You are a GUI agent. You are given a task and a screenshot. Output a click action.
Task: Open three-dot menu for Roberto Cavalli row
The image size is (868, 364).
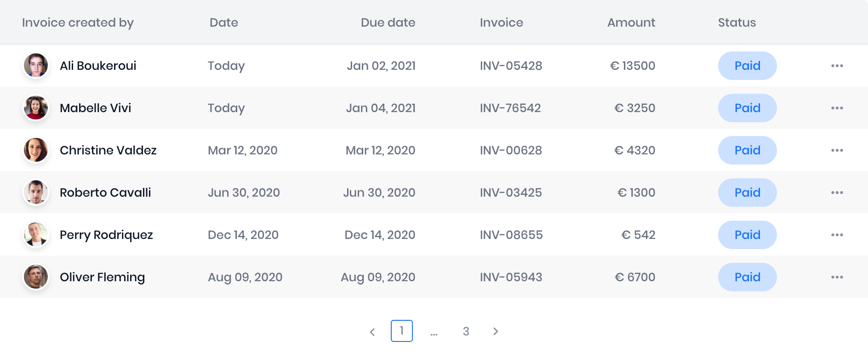[x=837, y=193]
